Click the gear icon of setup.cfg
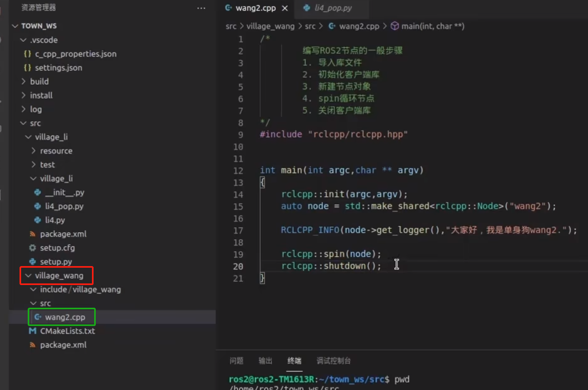 coord(32,248)
